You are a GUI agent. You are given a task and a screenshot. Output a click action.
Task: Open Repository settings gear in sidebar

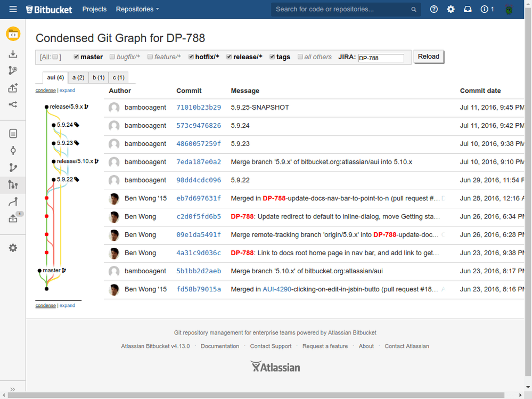[13, 248]
